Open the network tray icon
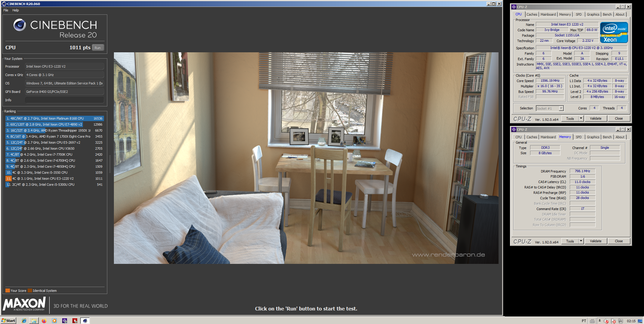This screenshot has width=644, height=324. [621, 321]
